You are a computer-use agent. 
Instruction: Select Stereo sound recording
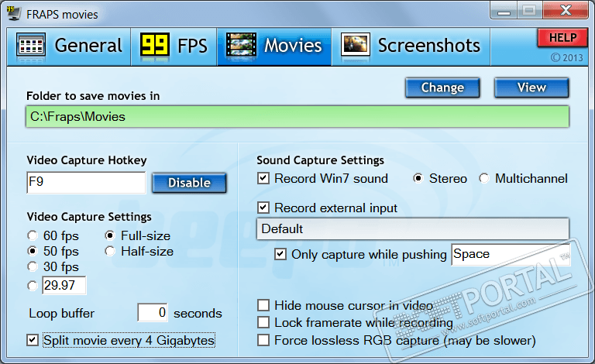click(x=418, y=178)
